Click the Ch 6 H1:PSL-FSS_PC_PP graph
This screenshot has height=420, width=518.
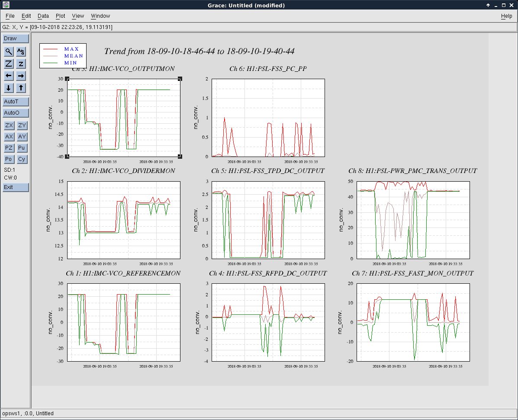coord(268,118)
